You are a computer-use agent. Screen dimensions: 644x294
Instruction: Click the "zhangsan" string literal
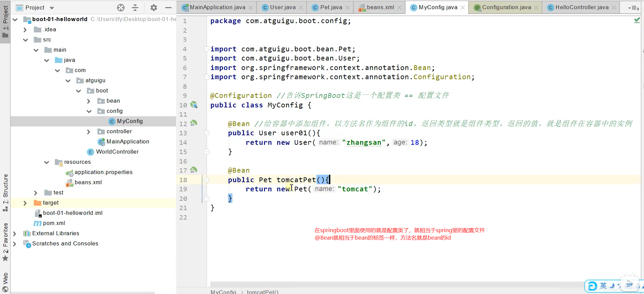[x=364, y=142]
